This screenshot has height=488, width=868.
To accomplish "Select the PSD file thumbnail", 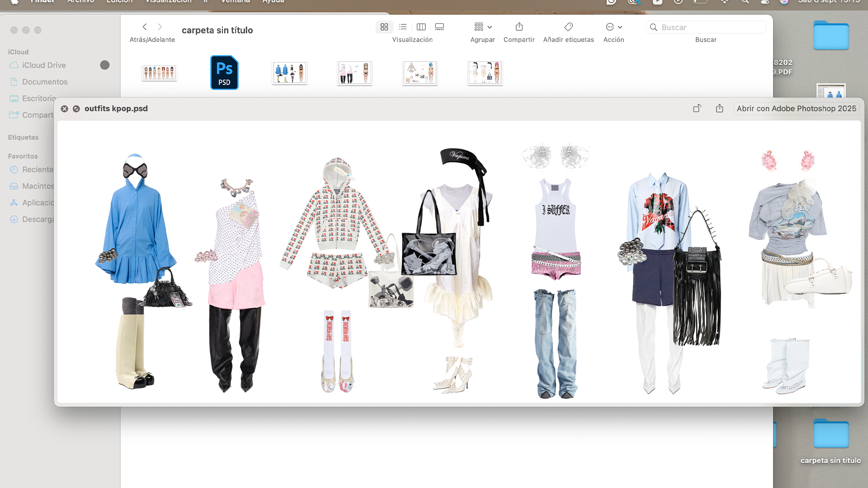I will [x=224, y=72].
